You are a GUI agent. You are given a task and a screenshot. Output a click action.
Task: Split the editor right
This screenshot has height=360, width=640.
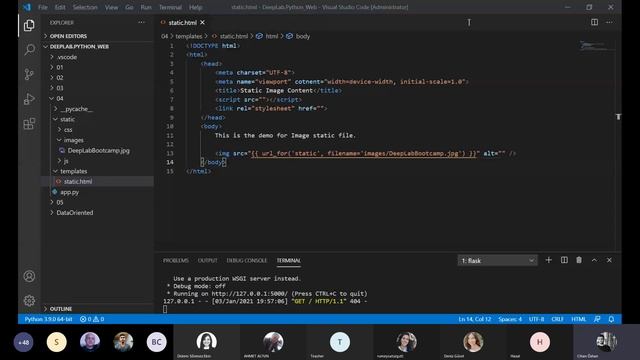coord(594,22)
